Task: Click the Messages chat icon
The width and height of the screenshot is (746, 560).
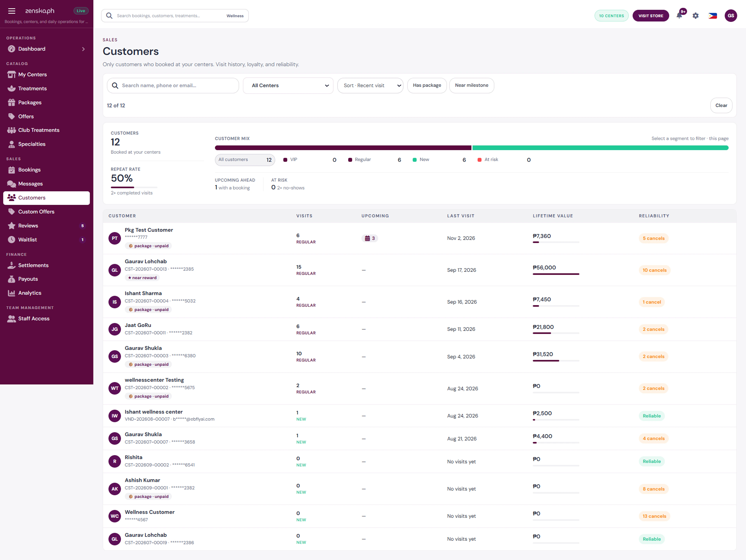Action: tap(11, 184)
